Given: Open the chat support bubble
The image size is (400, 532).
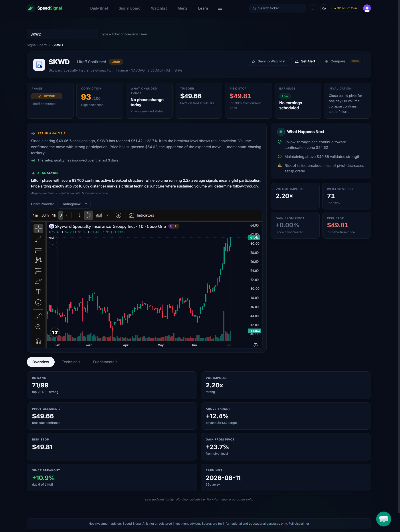Looking at the screenshot, I should point(383,519).
